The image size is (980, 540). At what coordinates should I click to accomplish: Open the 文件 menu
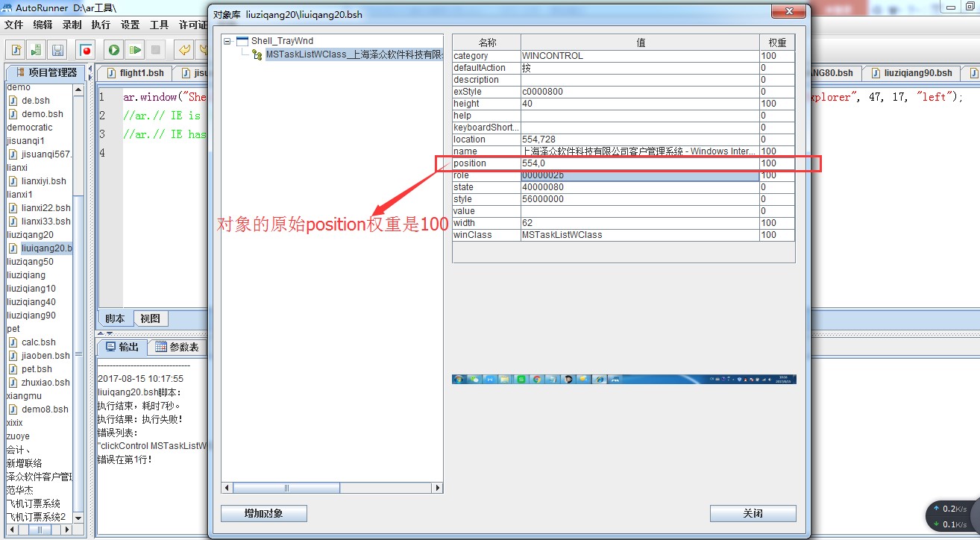point(14,25)
